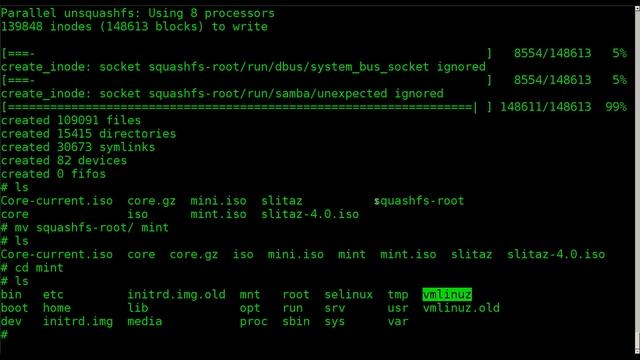Click the 'cd mint' command line
This screenshot has width=640, height=360.
coord(33,268)
